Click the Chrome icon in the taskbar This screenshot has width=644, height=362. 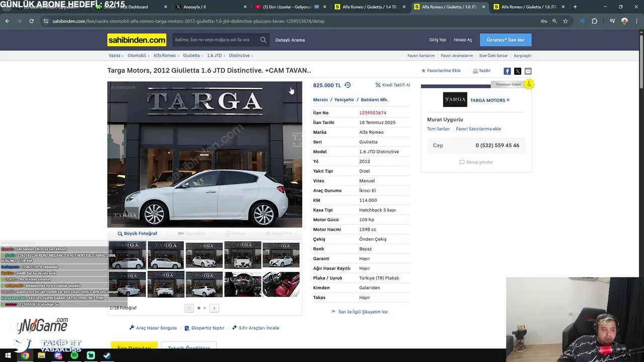tap(25, 355)
